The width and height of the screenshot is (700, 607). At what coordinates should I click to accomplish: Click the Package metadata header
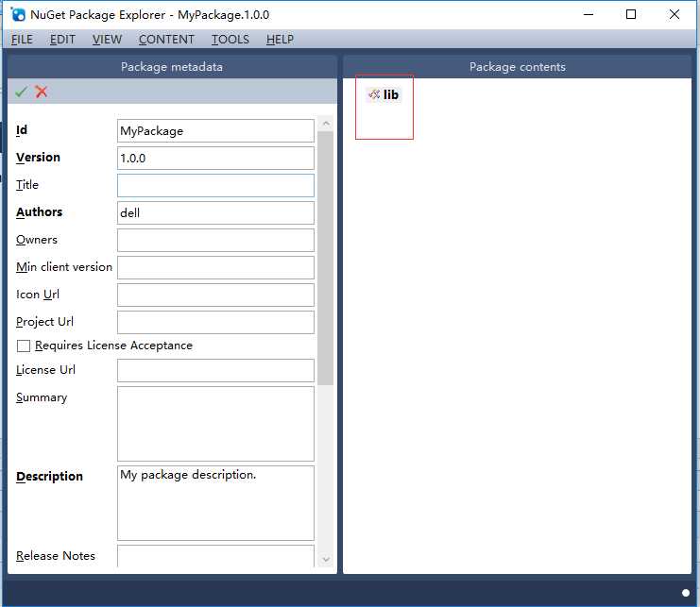tap(172, 67)
